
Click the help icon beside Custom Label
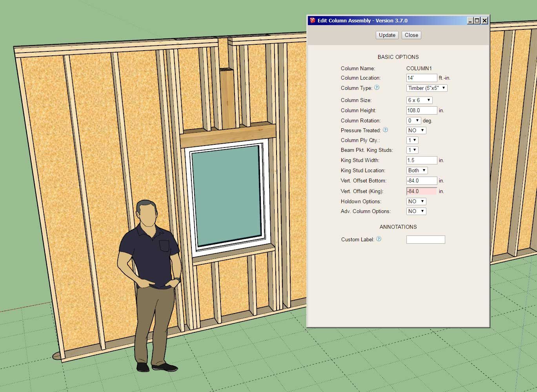coord(379,239)
